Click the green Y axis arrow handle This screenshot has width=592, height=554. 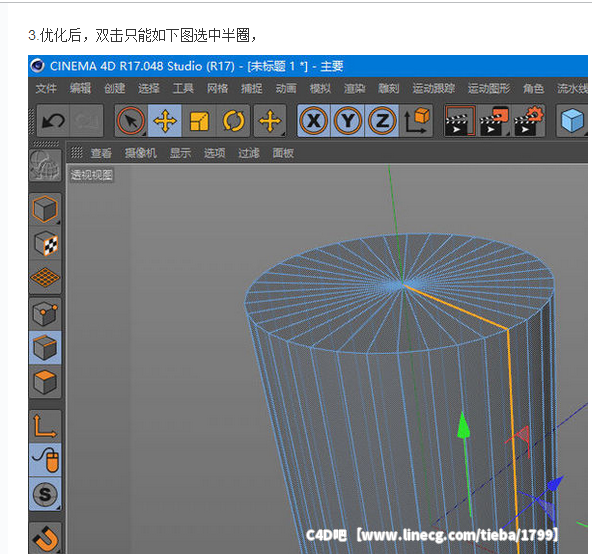click(x=464, y=425)
